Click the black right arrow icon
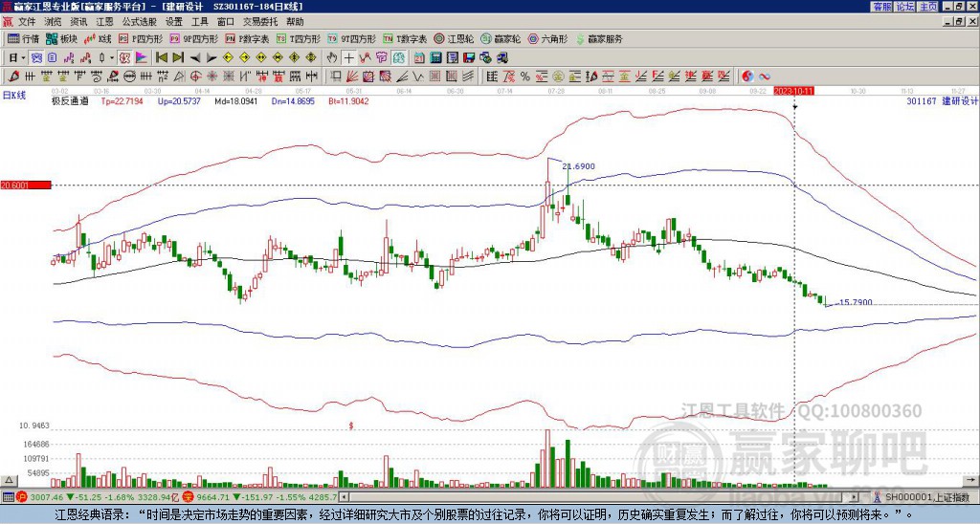Image resolution: width=980 pixels, height=524 pixels. 212,58
